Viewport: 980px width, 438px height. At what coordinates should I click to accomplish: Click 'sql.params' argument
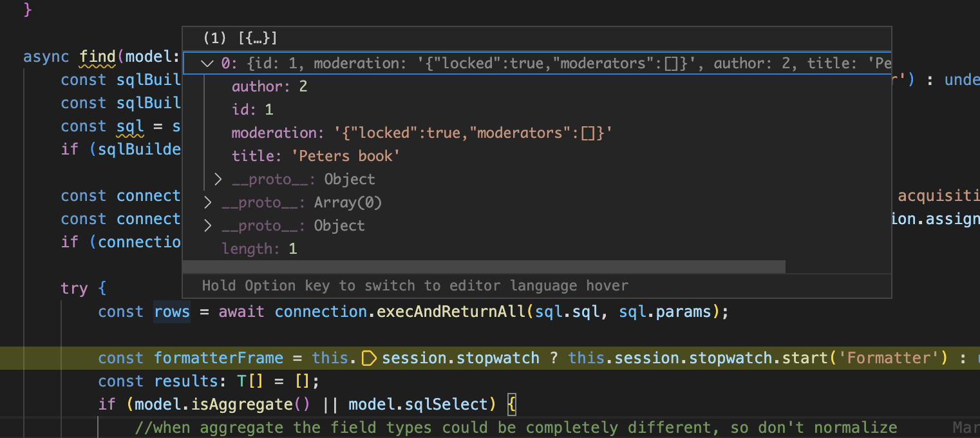click(x=665, y=312)
